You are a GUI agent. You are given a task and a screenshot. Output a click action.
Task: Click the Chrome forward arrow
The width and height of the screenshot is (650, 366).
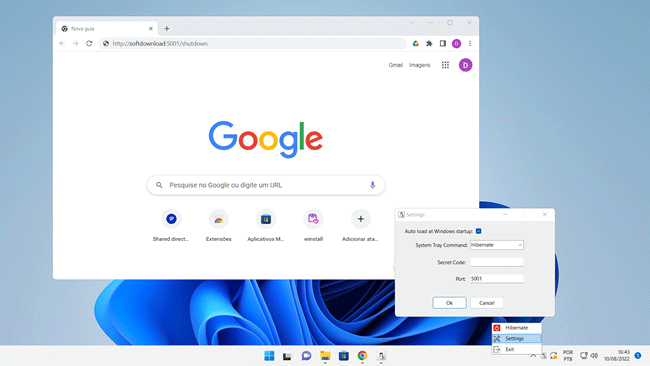75,43
